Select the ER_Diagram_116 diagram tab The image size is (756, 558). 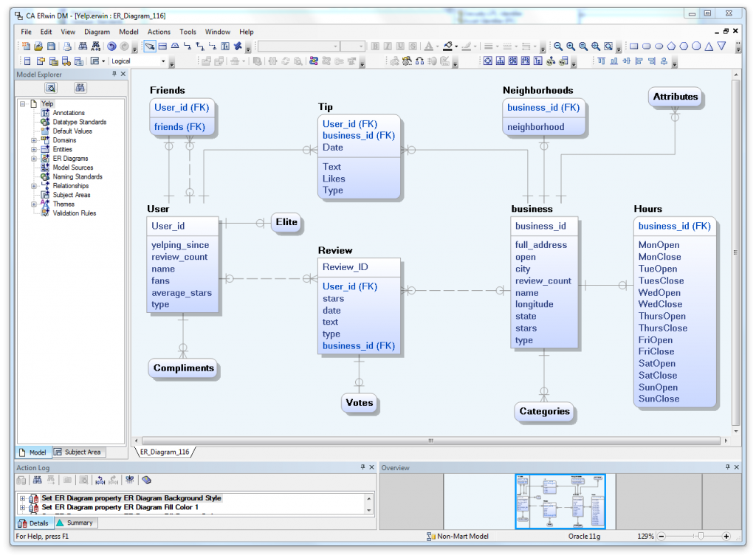[x=165, y=452]
